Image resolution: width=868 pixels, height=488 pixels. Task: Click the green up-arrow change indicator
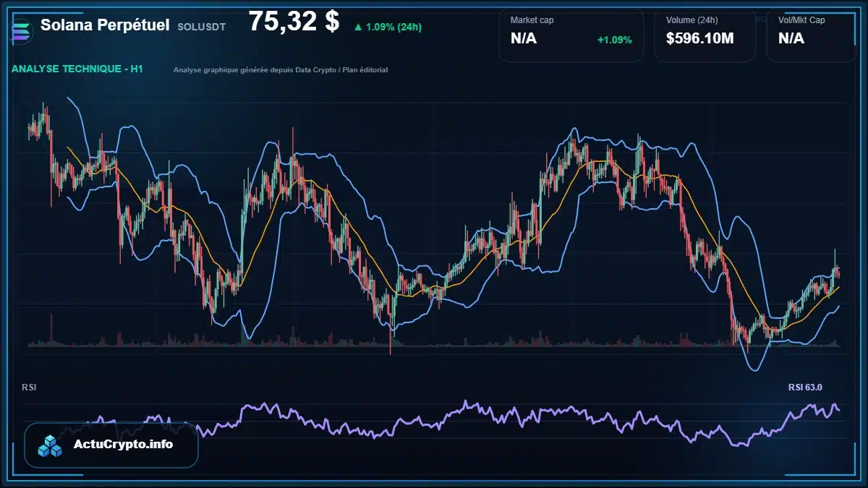[x=358, y=27]
